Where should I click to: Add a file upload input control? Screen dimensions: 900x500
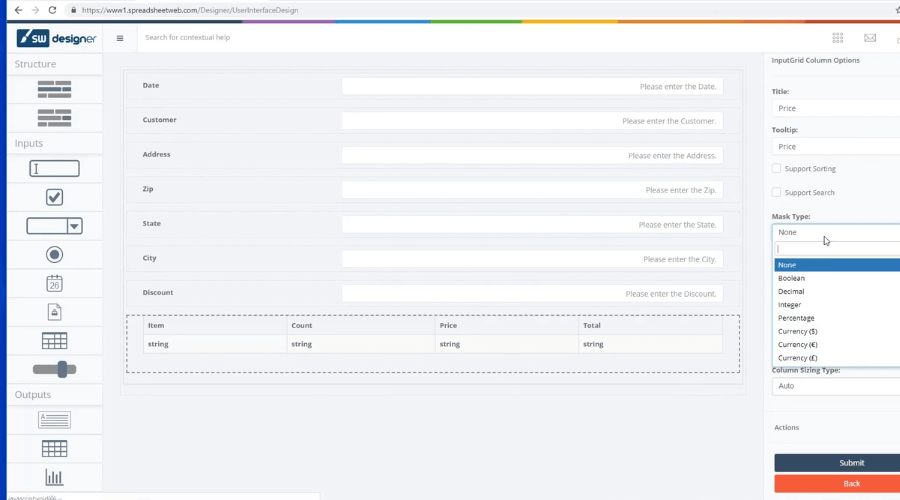coord(55,312)
